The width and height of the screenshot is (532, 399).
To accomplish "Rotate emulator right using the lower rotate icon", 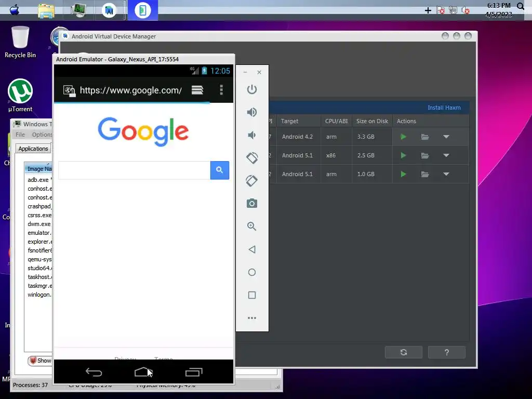I will click(x=252, y=180).
